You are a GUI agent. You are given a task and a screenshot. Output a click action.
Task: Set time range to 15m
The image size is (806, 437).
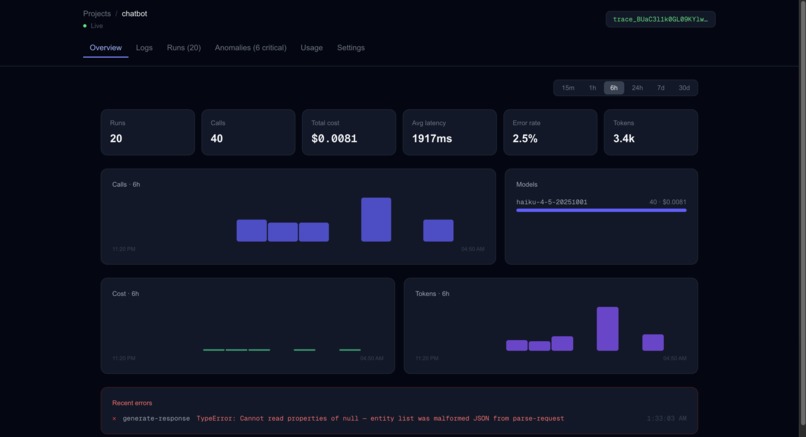568,88
